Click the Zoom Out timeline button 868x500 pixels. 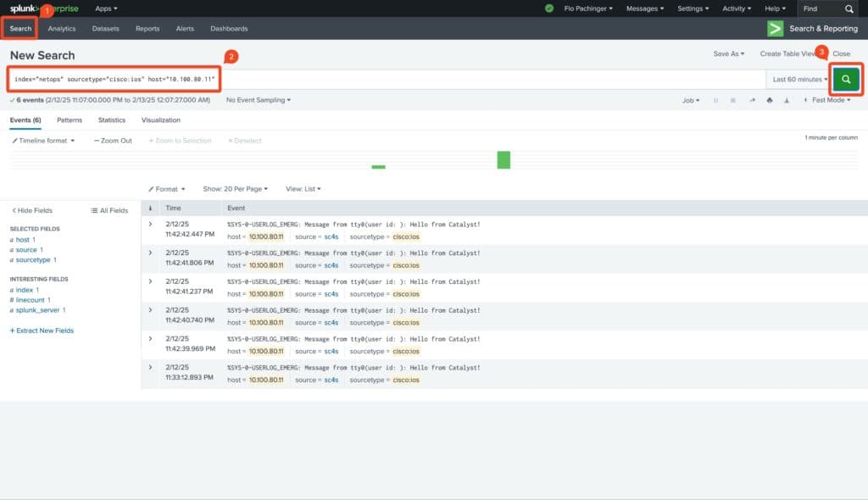coord(113,141)
